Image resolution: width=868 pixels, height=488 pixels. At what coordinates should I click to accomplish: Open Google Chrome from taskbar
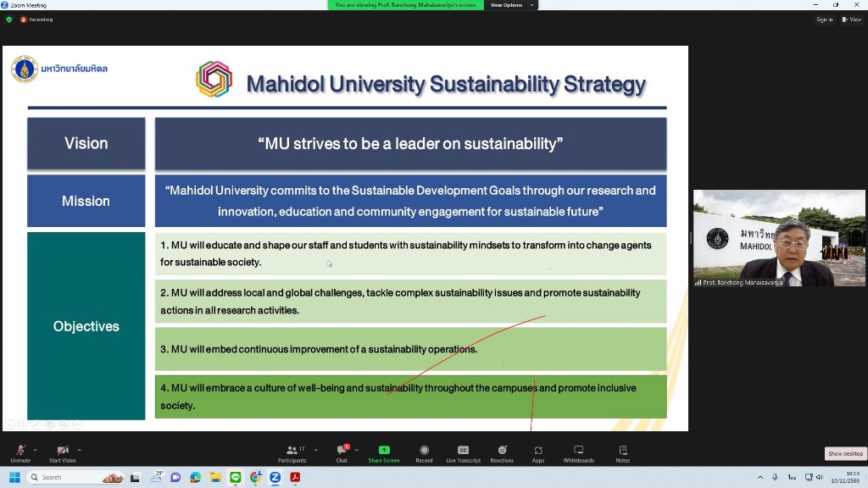point(255,477)
